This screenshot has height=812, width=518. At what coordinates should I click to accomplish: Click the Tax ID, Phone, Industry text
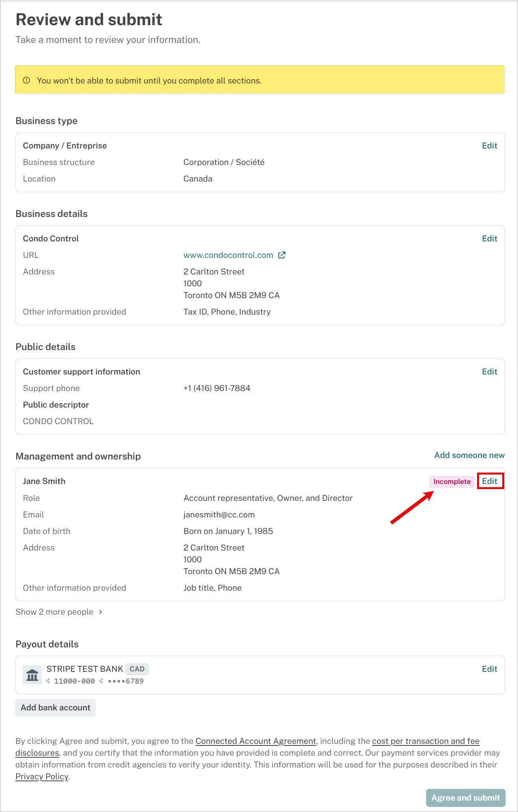pyautogui.click(x=227, y=312)
